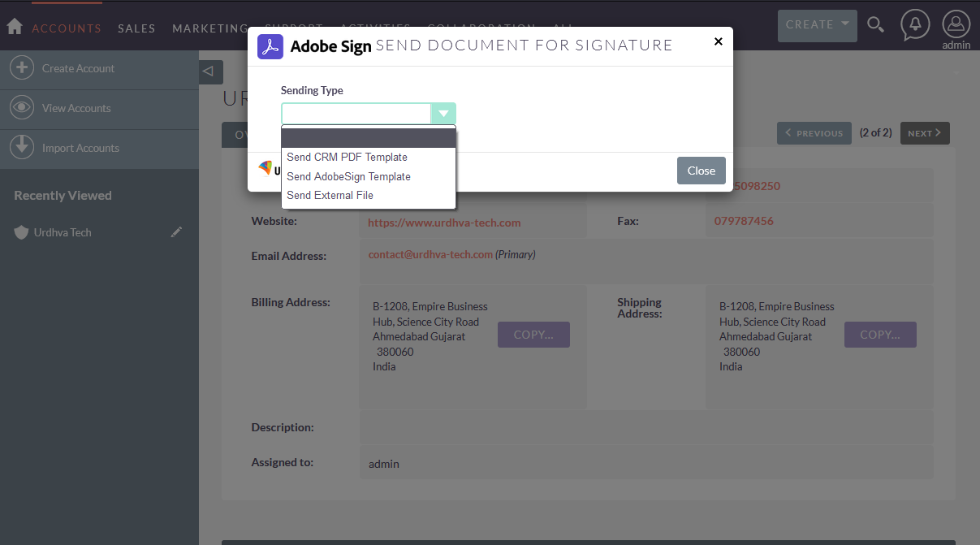Click the Recently Viewed heading

coord(63,195)
